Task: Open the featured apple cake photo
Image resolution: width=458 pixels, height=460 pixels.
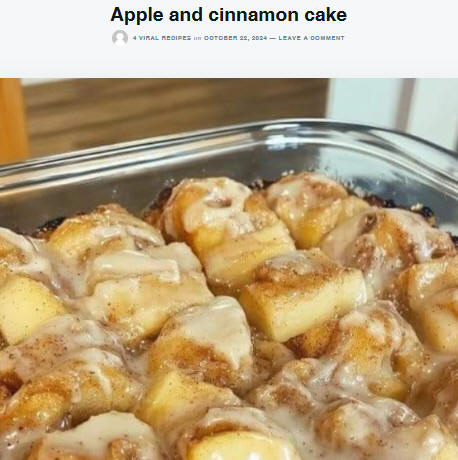Action: point(229,269)
